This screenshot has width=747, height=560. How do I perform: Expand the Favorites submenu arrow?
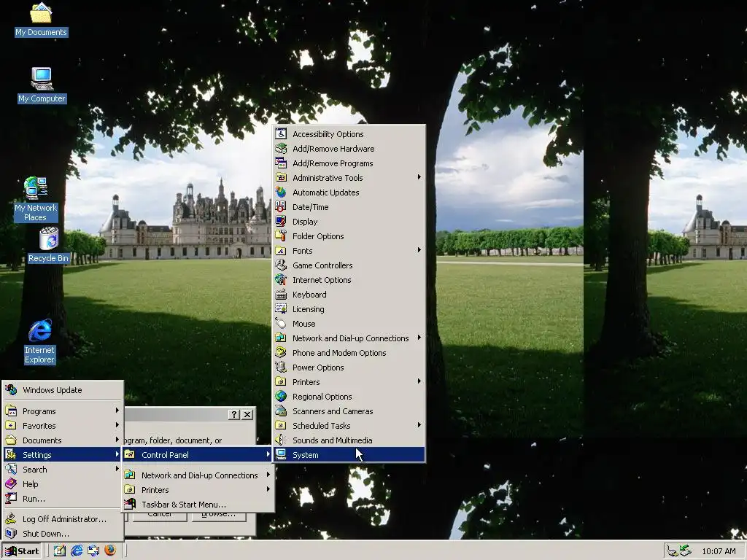[117, 425]
